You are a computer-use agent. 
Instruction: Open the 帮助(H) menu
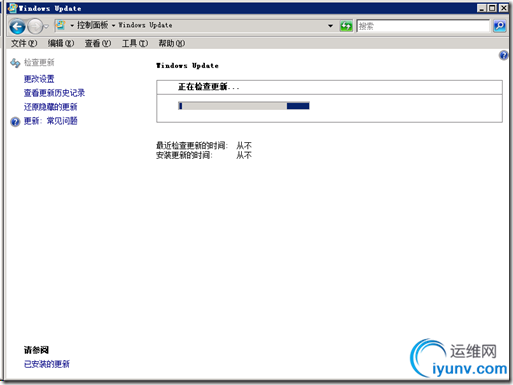(x=171, y=43)
